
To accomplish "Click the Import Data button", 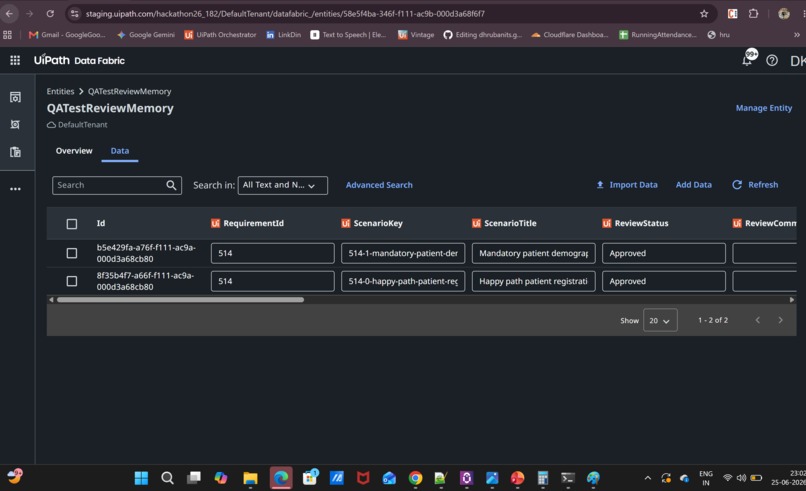I will pos(627,185).
